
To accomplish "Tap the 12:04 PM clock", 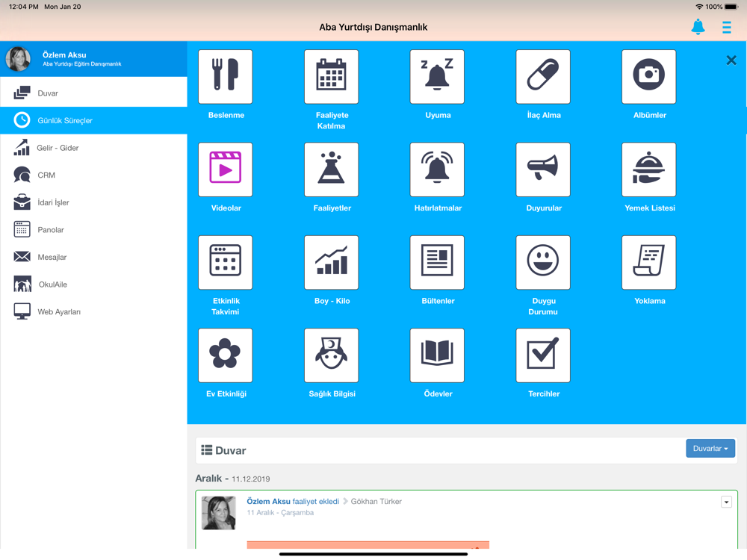I will coord(23,7).
